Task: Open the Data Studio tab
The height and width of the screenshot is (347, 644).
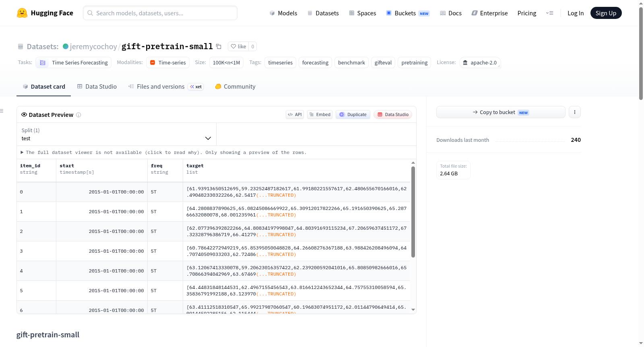Action: click(x=97, y=86)
